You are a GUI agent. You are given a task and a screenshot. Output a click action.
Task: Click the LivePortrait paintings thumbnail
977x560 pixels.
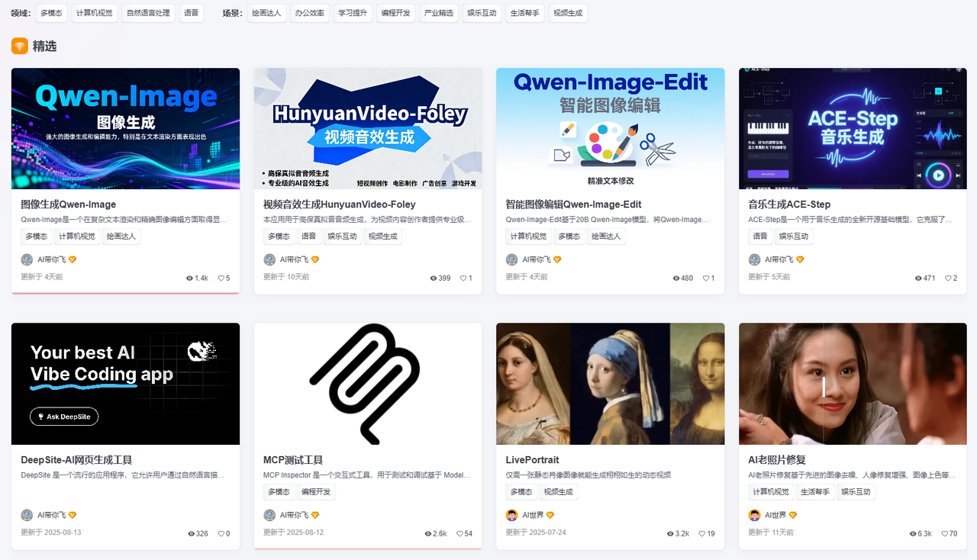(611, 384)
